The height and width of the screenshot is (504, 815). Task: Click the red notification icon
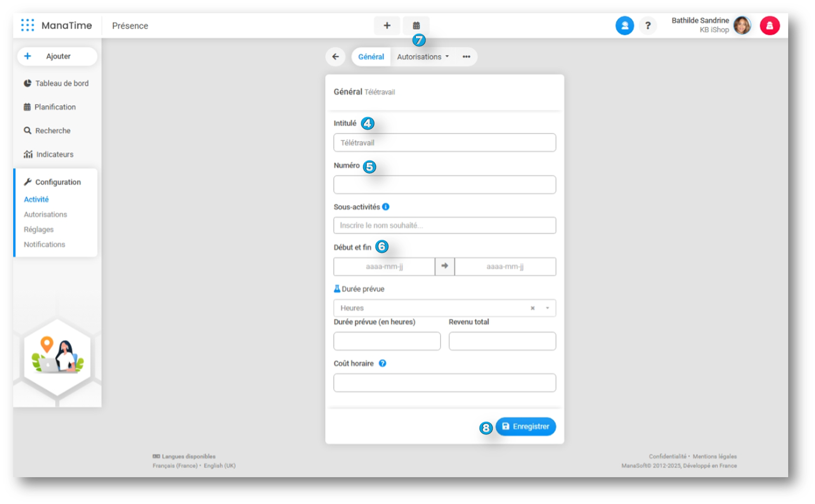tap(770, 26)
